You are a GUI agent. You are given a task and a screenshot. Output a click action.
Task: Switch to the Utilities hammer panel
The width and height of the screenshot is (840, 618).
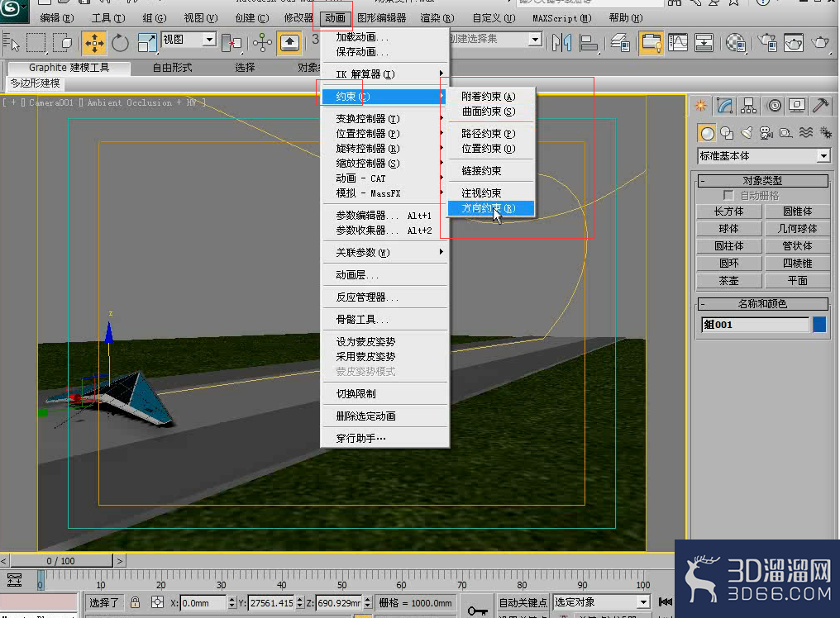(x=820, y=106)
